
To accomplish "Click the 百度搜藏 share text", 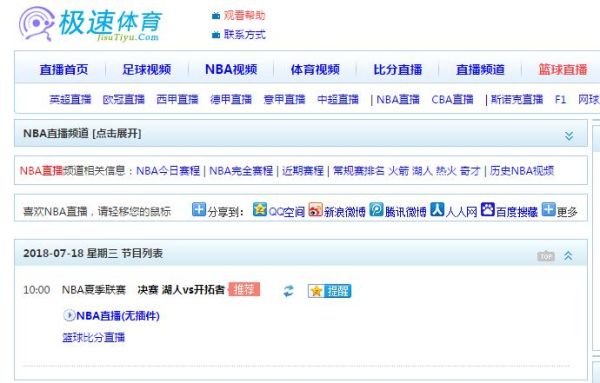I will (x=517, y=212).
